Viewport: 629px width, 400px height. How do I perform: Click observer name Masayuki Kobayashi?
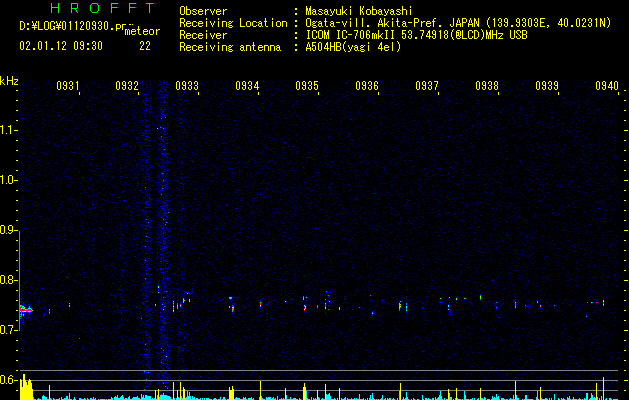(x=359, y=11)
